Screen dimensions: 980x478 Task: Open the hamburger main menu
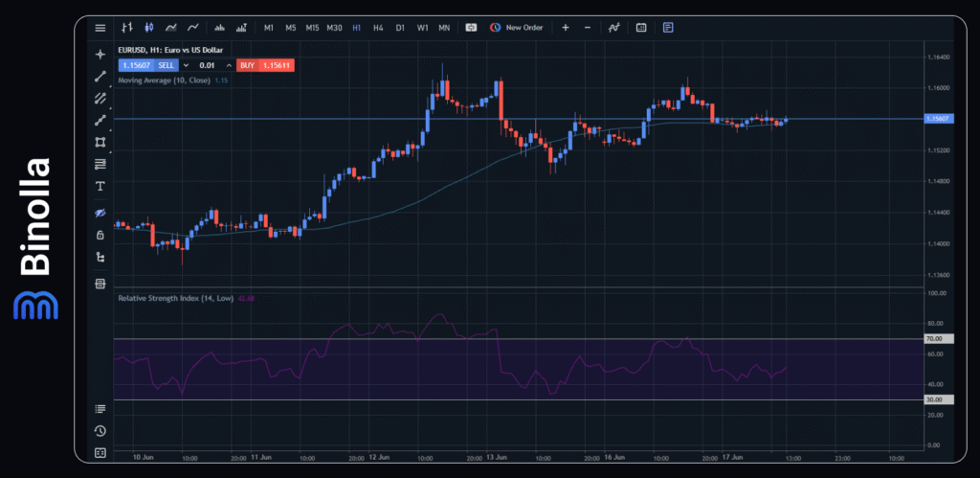[100, 28]
